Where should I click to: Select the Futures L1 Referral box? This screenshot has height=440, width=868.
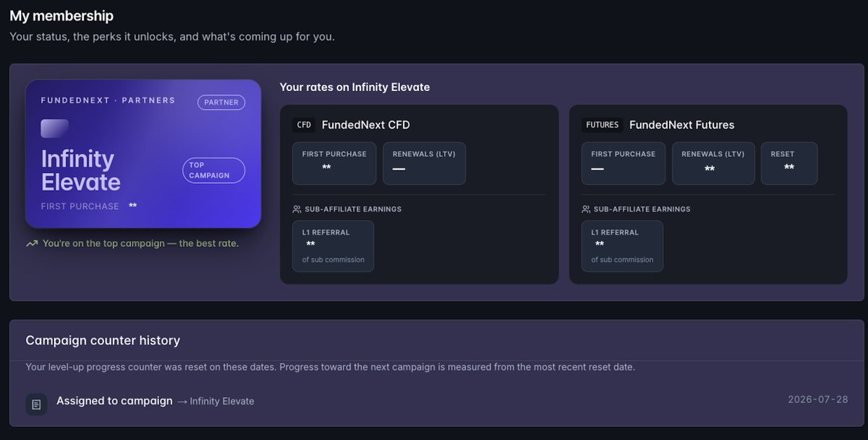point(622,246)
